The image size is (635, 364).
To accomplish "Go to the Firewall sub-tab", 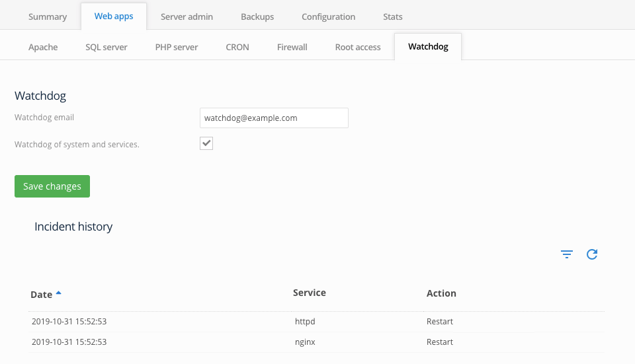I will pyautogui.click(x=292, y=47).
